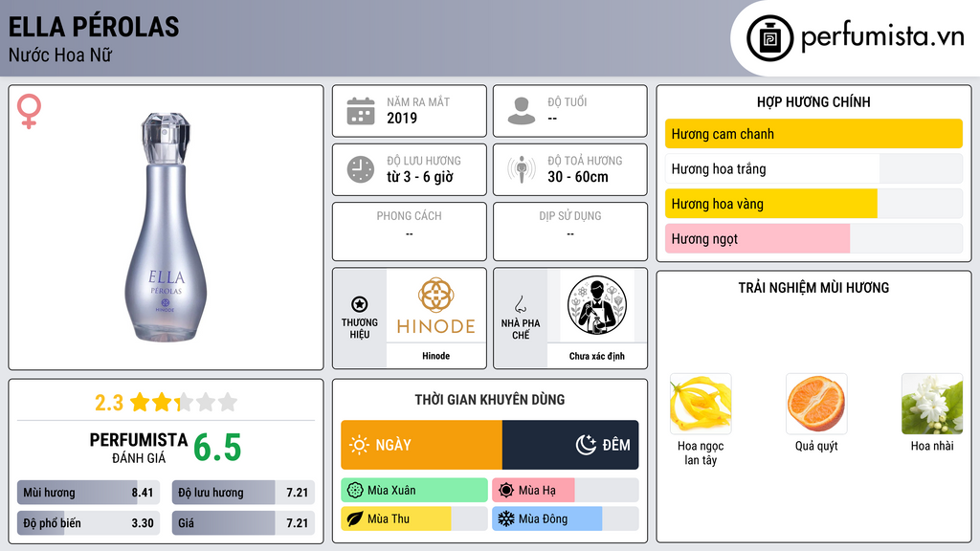
Task: Click the moon icon in the Đêm bar
Action: tap(586, 445)
